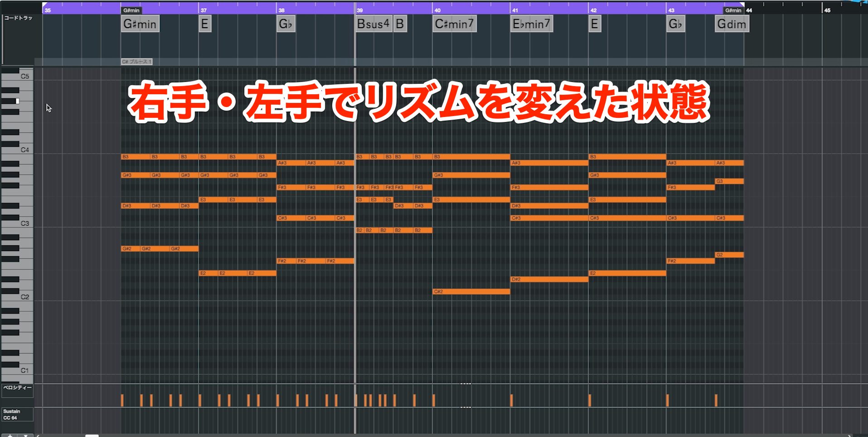Select the long B3 note under C♯min7
This screenshot has width=868, height=437.
(x=471, y=157)
